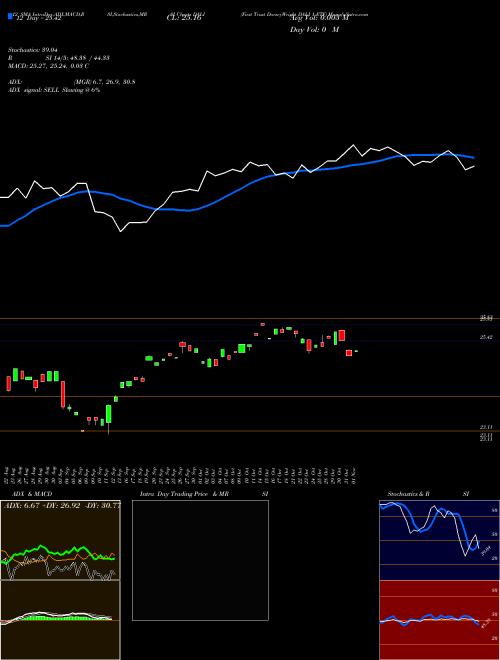500x660 pixels.
Task: Click the 'MACD: 25.27, 25.24, 0.03 C' line
Action: [x=48, y=66]
